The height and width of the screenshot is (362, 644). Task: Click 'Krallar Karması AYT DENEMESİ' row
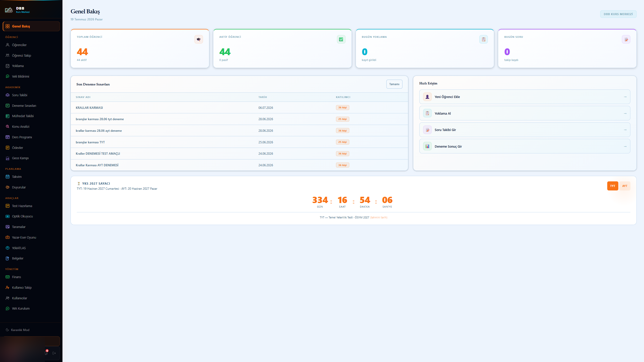pos(239,165)
